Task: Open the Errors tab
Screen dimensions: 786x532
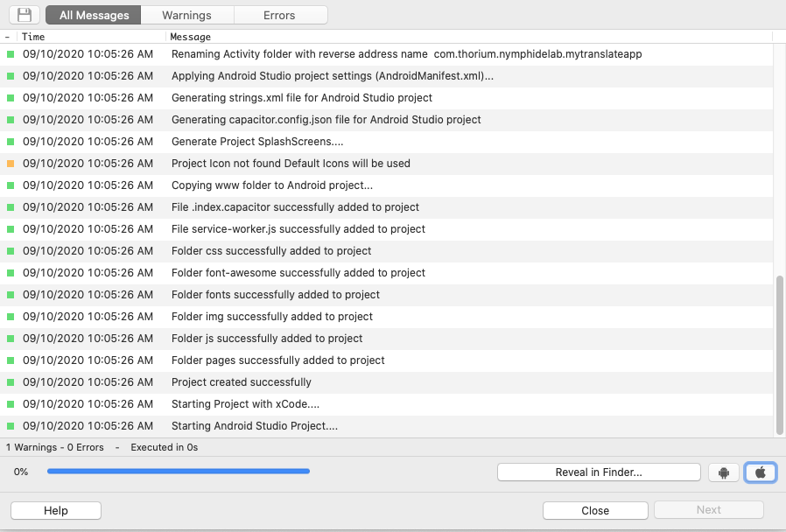Action: (279, 15)
